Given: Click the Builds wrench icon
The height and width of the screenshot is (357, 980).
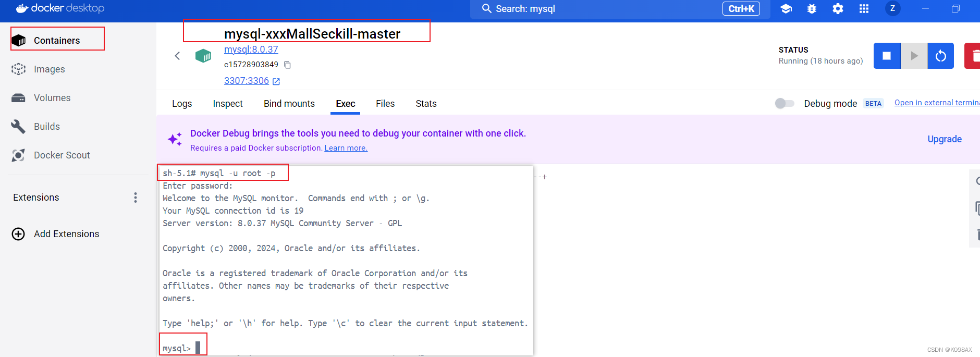Looking at the screenshot, I should 19,126.
